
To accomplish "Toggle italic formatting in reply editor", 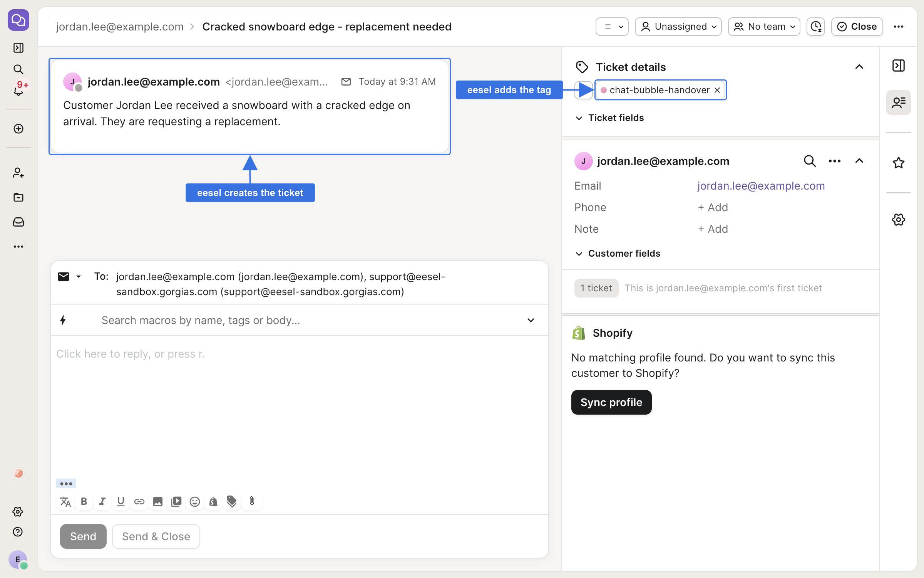I will pyautogui.click(x=102, y=502).
